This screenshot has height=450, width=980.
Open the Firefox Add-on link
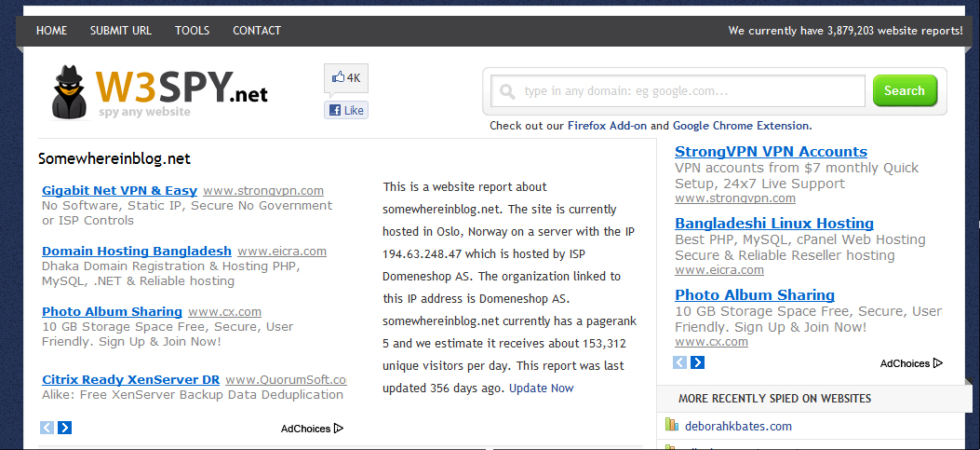[607, 125]
